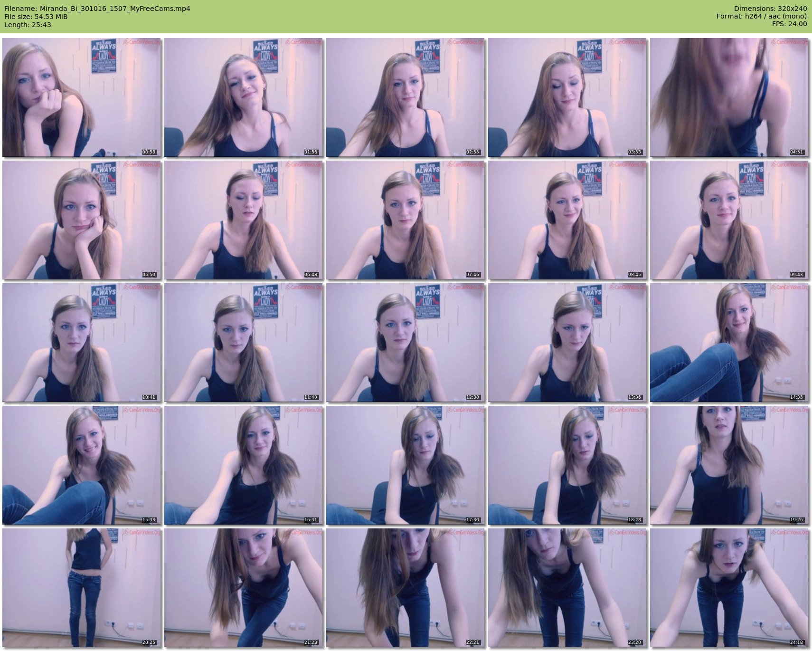Screen dimensions: 812x651
Task: Click the File size 54.53 MiB line
Action: [36, 17]
